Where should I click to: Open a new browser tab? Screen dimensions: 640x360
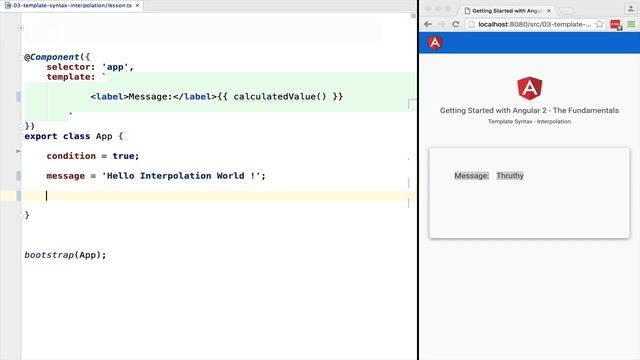tap(566, 11)
